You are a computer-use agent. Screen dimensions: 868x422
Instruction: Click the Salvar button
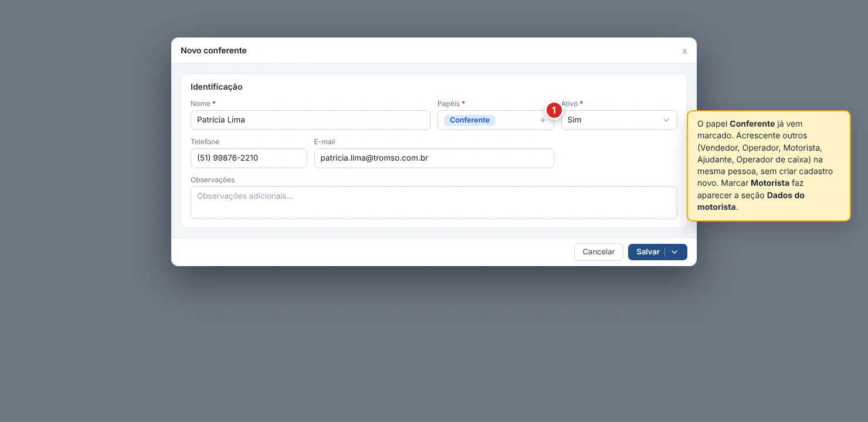[x=647, y=252]
